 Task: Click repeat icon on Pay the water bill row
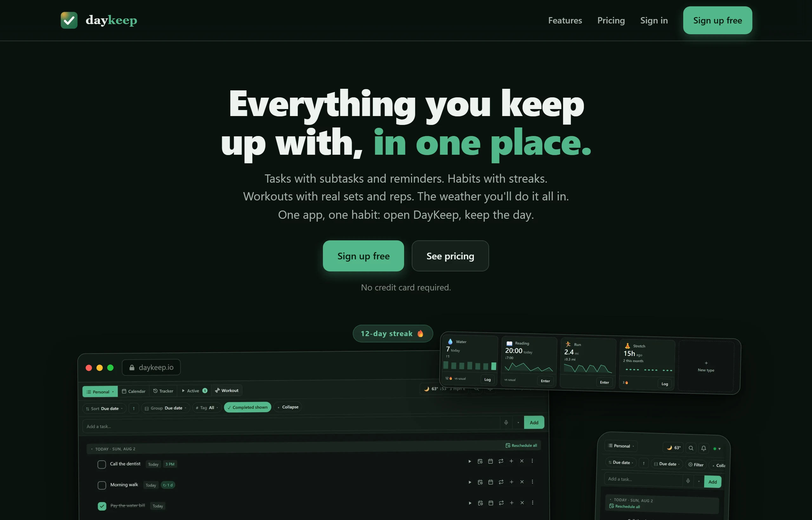(x=501, y=503)
